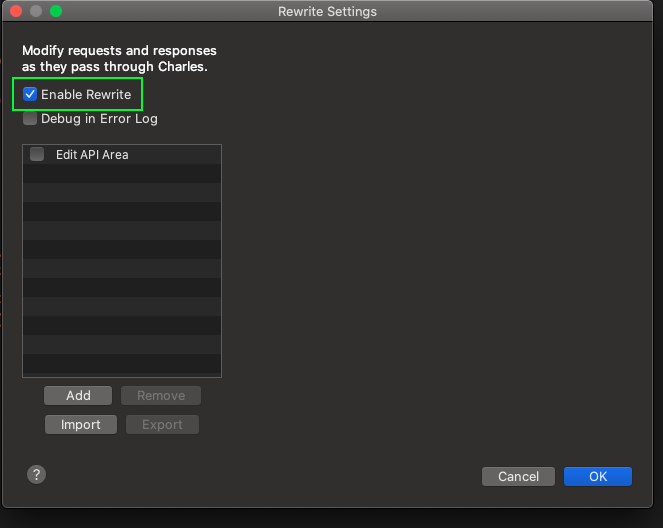Open help via question mark icon
The width and height of the screenshot is (663, 528).
point(37,474)
